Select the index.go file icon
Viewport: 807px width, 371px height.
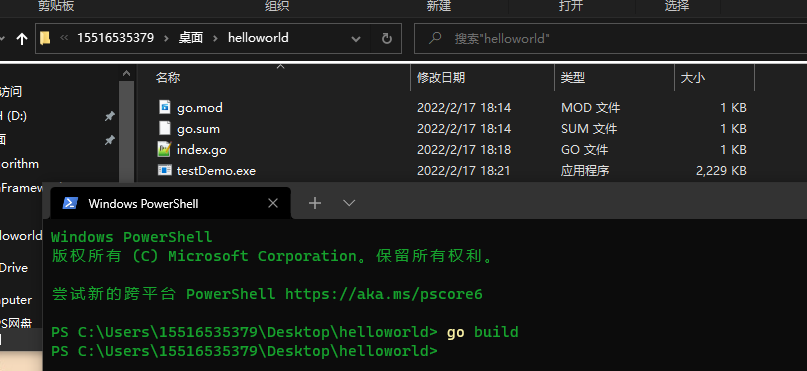tap(164, 149)
